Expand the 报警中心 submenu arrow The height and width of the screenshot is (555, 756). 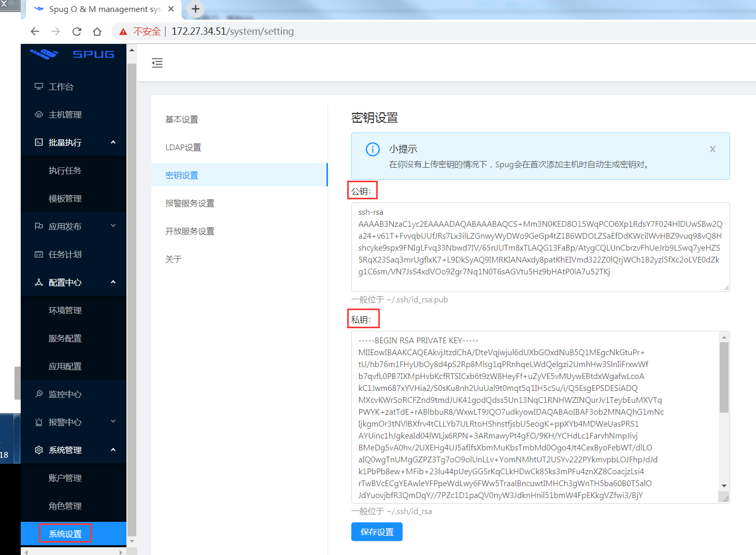click(113, 421)
